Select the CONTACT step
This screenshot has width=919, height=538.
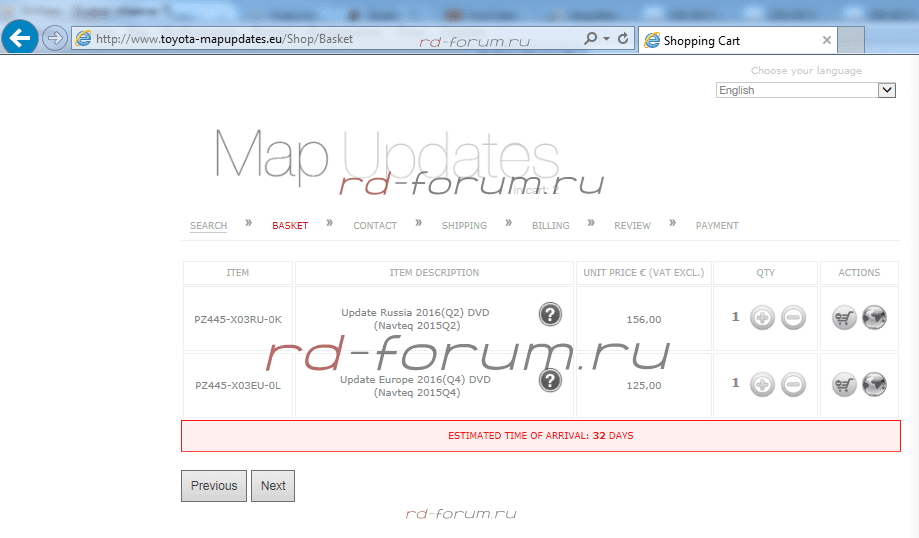tap(375, 226)
